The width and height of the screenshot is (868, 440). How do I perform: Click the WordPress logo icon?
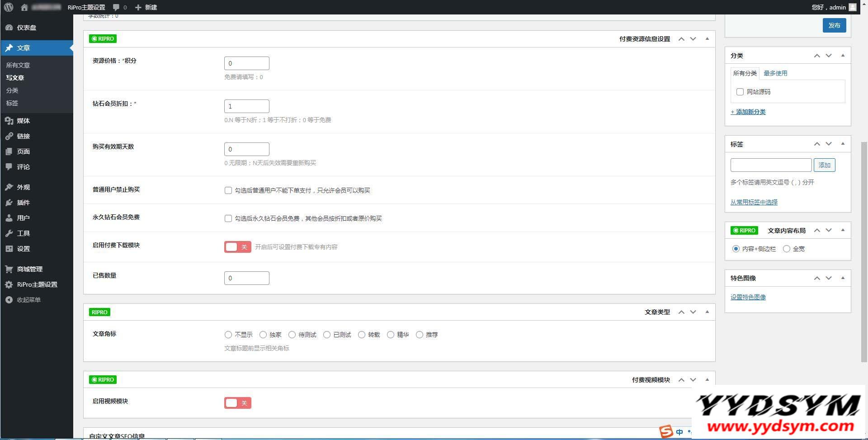[x=9, y=7]
